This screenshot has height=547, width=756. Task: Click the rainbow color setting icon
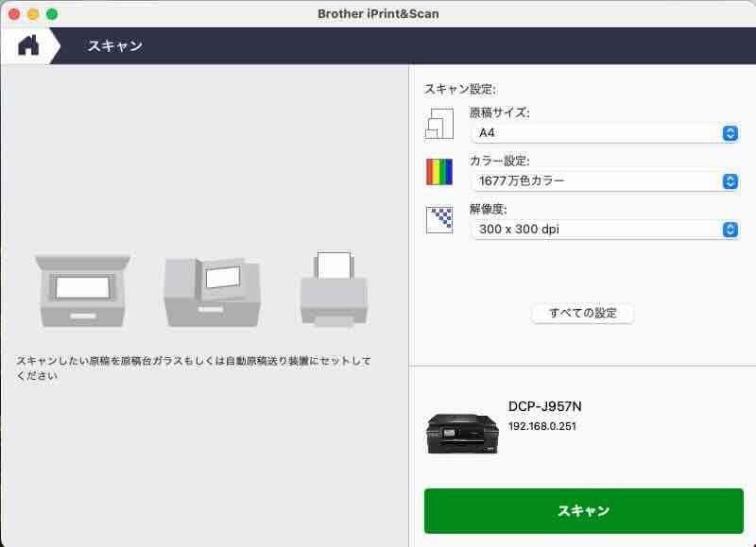[439, 172]
